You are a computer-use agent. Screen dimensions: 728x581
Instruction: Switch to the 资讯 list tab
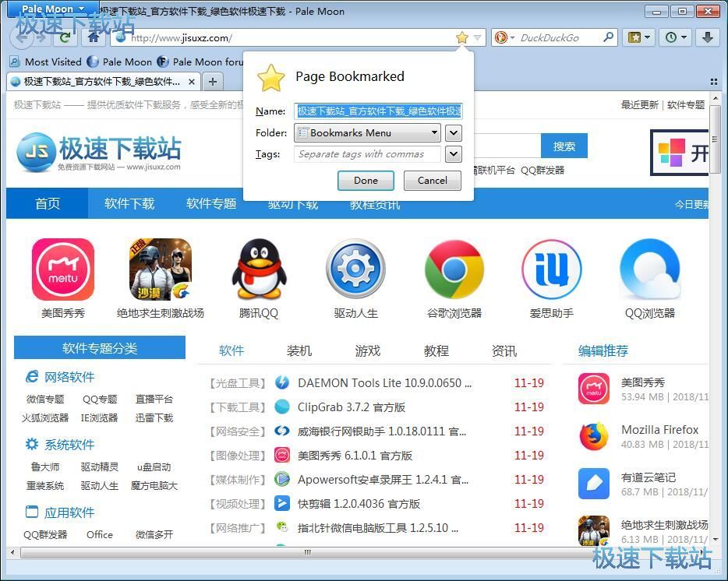(504, 350)
